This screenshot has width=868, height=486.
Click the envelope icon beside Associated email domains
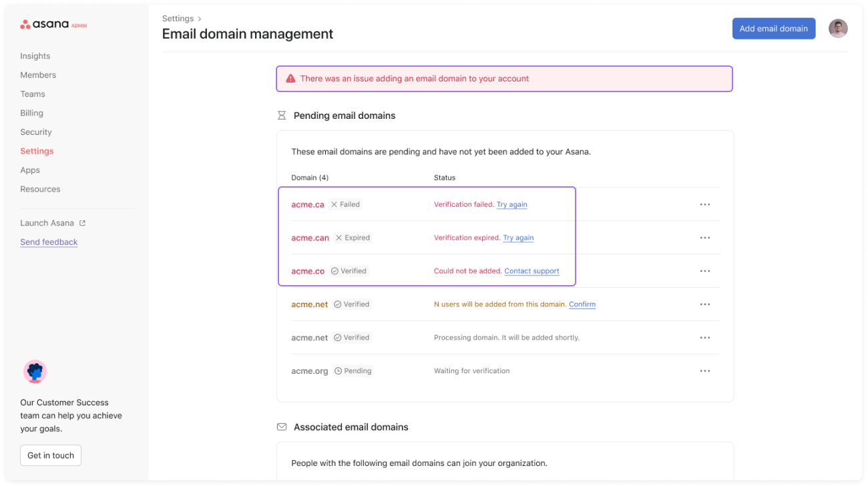pyautogui.click(x=282, y=427)
